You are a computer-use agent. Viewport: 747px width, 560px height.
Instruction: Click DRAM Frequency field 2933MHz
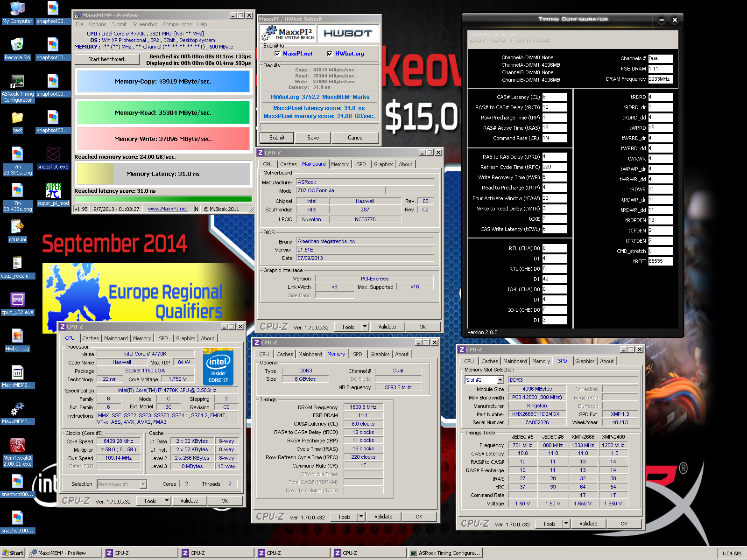[660, 79]
